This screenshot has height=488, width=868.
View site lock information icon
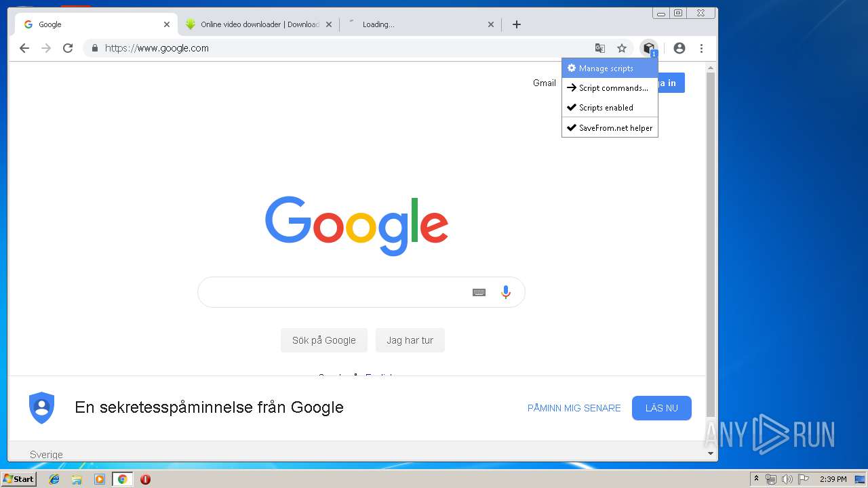coord(95,48)
